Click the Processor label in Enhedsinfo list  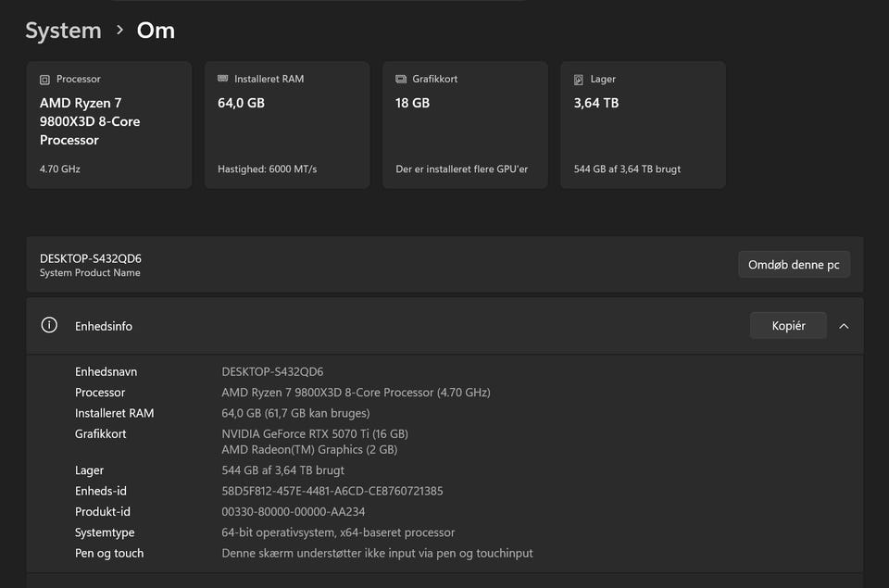(100, 393)
